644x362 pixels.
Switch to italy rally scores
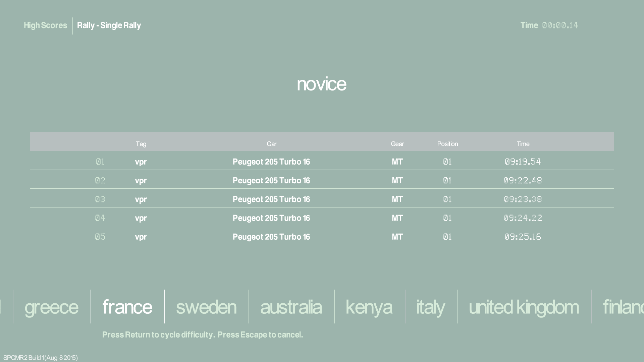pyautogui.click(x=431, y=307)
